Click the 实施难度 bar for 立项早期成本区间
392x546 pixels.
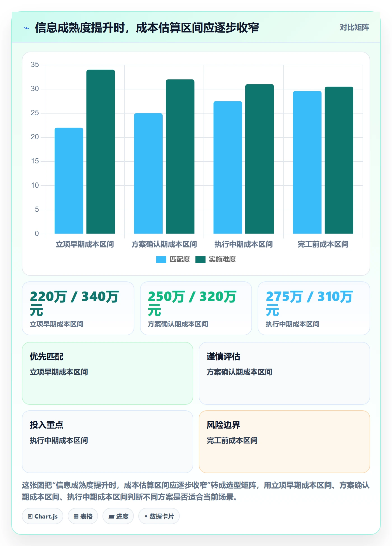click(101, 152)
